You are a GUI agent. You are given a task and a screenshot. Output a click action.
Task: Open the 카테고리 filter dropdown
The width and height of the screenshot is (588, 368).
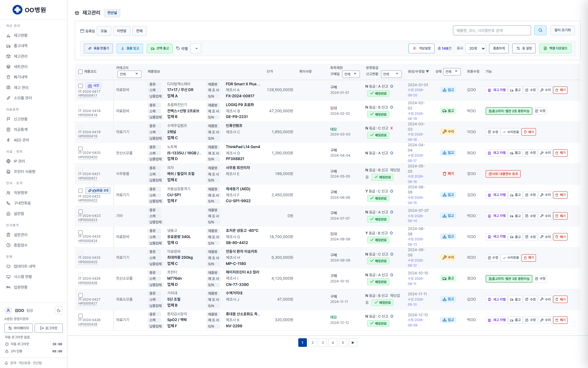pyautogui.click(x=129, y=74)
